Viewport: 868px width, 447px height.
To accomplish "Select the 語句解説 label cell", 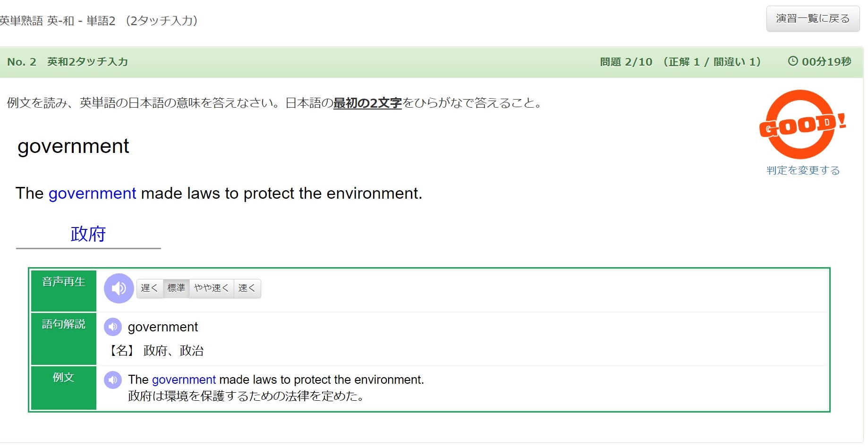I will 64,339.
